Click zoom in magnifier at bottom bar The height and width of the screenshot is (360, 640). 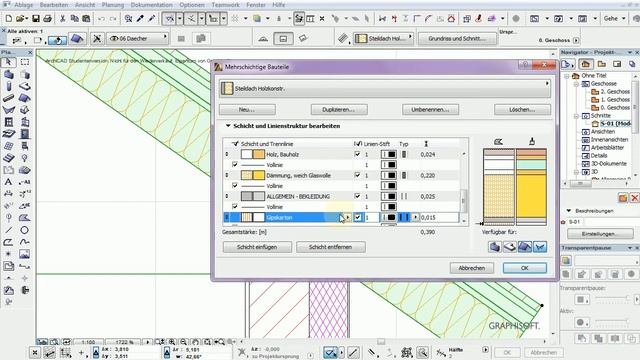tap(172, 342)
